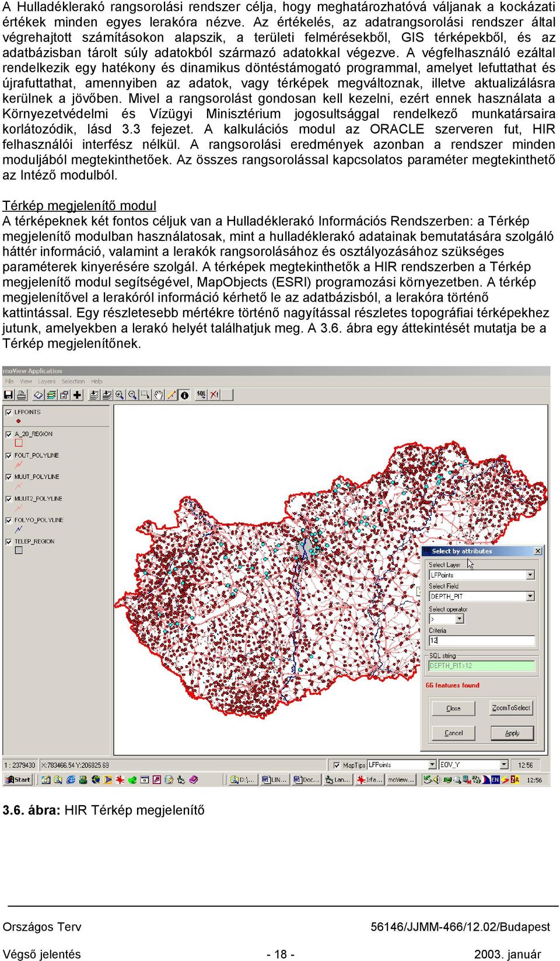Click the green stacked-layers toolbar icon
The height and width of the screenshot is (961, 560).
[51, 395]
